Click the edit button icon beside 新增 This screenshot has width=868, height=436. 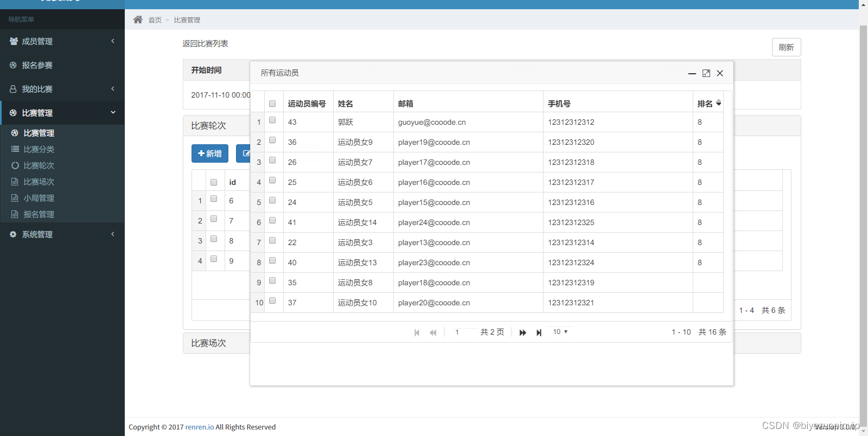pos(245,153)
